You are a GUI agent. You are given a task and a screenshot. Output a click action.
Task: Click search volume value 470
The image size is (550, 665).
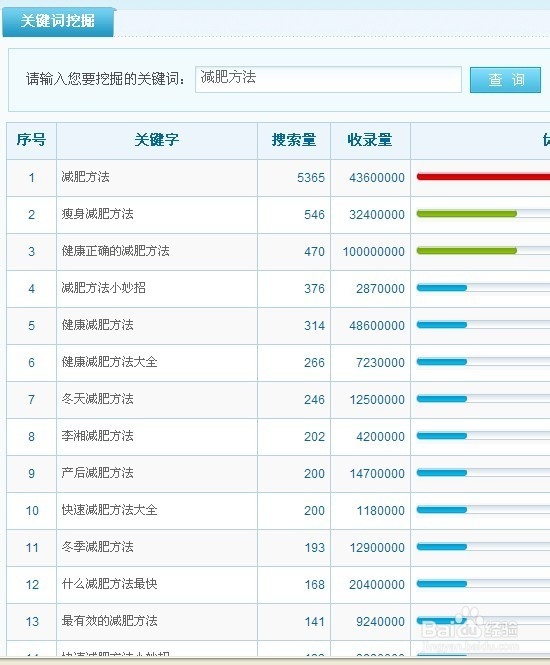[314, 251]
